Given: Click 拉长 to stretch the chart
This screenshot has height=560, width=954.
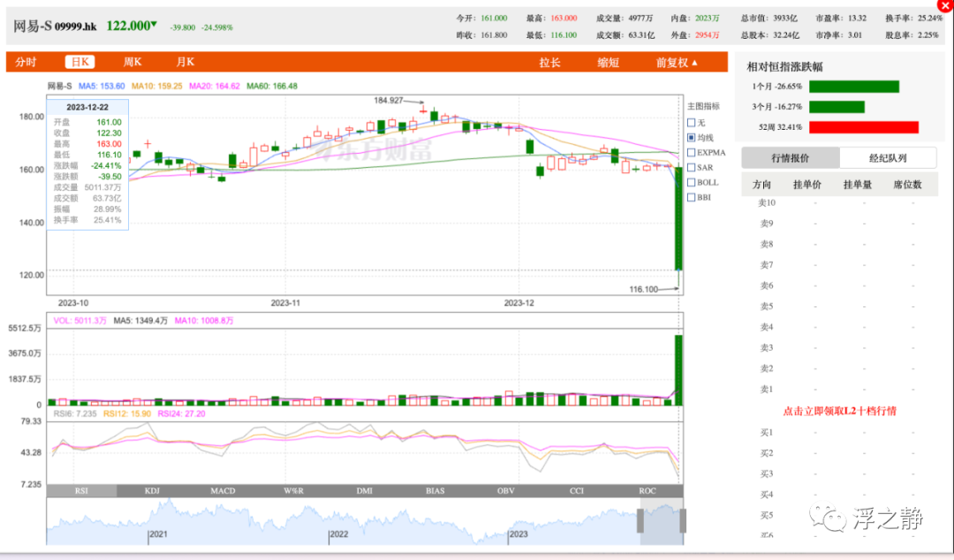Looking at the screenshot, I should click(549, 63).
